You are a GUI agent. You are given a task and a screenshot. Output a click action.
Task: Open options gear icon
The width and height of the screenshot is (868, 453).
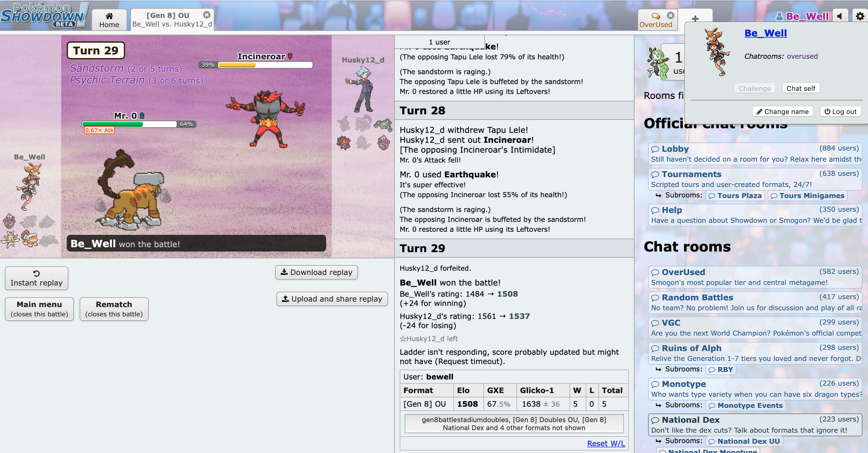[x=860, y=16]
